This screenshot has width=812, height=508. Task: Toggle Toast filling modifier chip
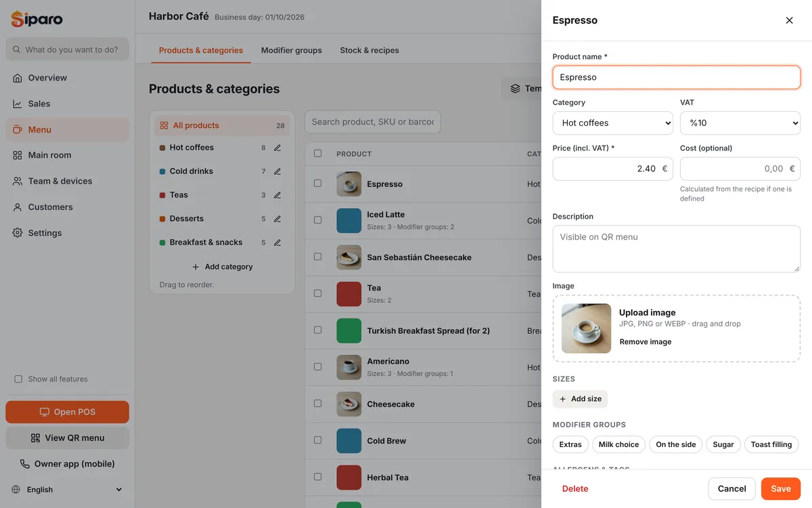pos(771,444)
